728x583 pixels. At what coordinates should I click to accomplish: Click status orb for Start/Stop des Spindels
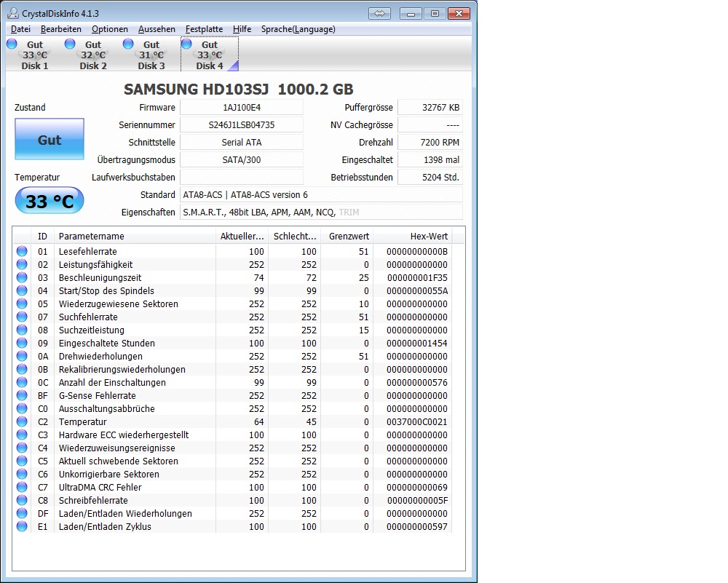click(x=22, y=290)
